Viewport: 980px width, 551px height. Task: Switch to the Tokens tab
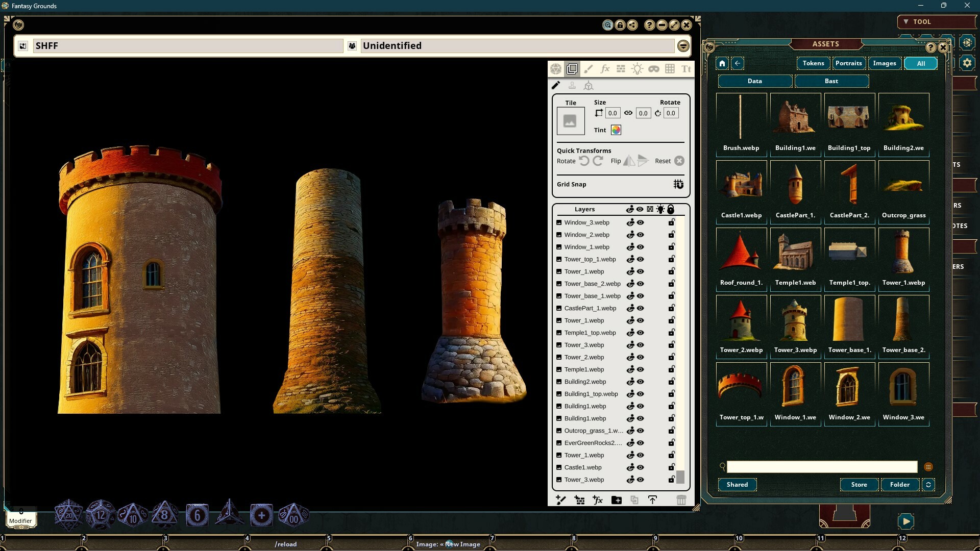pos(813,63)
